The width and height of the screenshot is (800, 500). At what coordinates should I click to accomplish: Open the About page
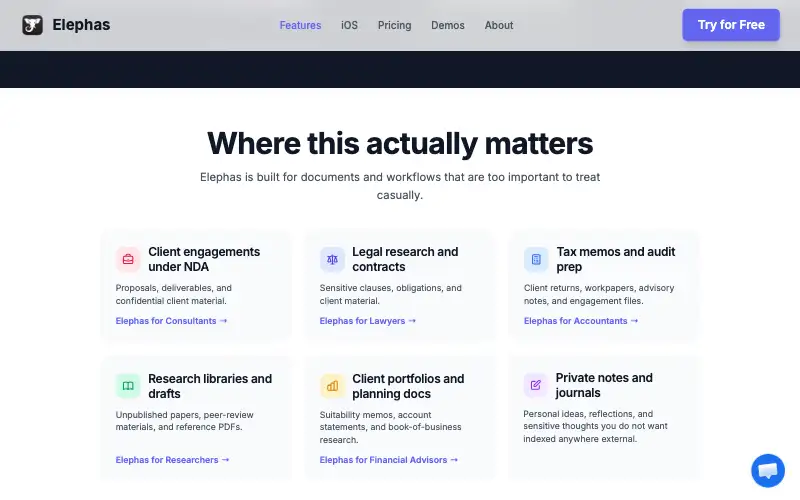pyautogui.click(x=499, y=25)
